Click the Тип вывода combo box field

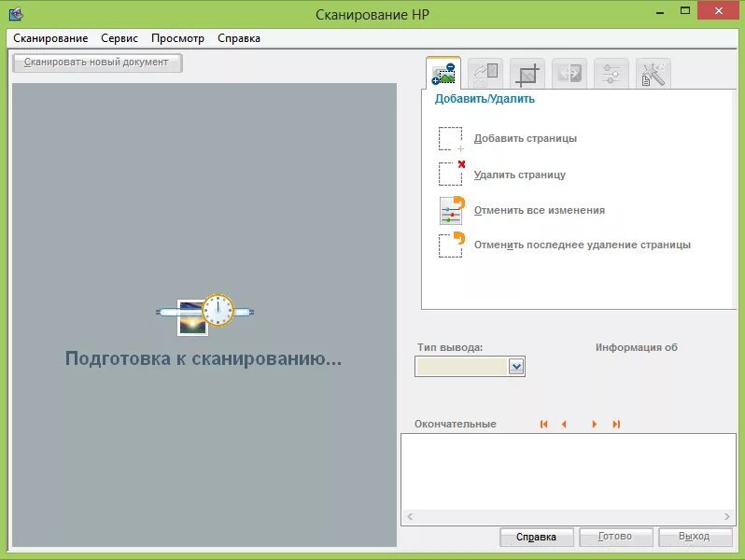point(470,367)
